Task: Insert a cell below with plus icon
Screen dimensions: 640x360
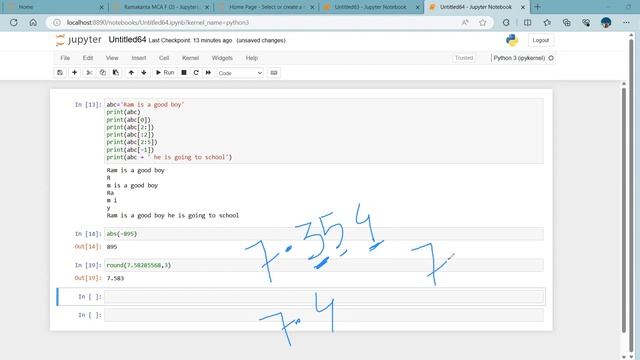Action: pyautogui.click(x=74, y=73)
